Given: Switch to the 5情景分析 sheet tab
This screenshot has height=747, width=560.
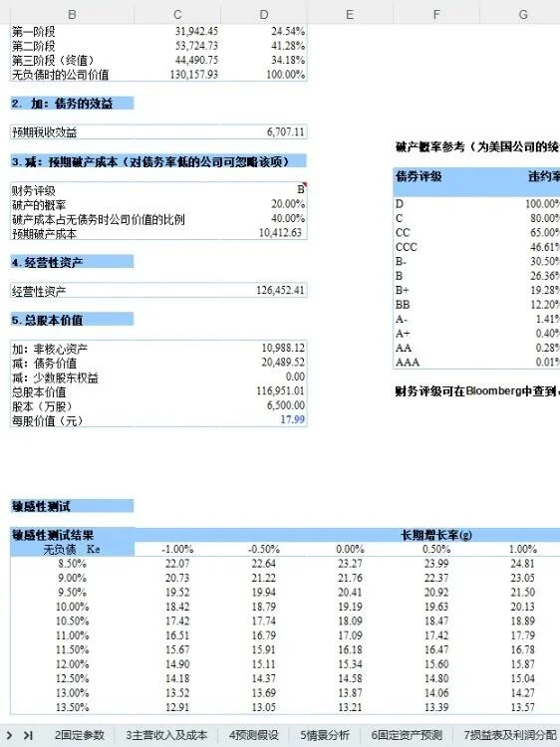Looking at the screenshot, I should pyautogui.click(x=325, y=735).
